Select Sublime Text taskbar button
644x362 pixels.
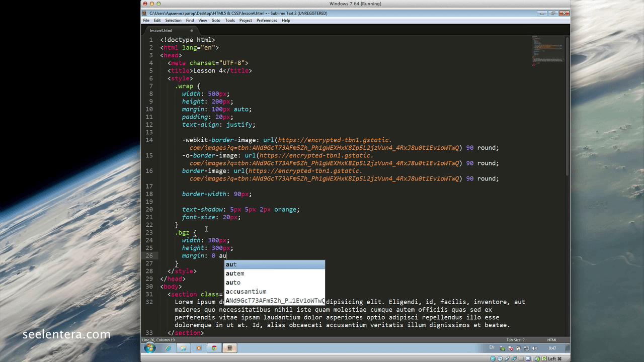point(230,348)
